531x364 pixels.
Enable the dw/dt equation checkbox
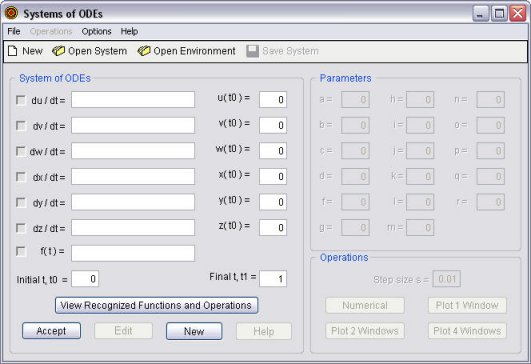tap(21, 151)
